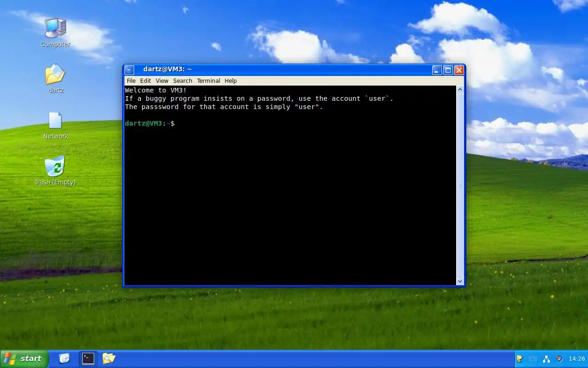Screen dimensions: 588x368
Task: Minimize the terminal window
Action: coord(437,70)
